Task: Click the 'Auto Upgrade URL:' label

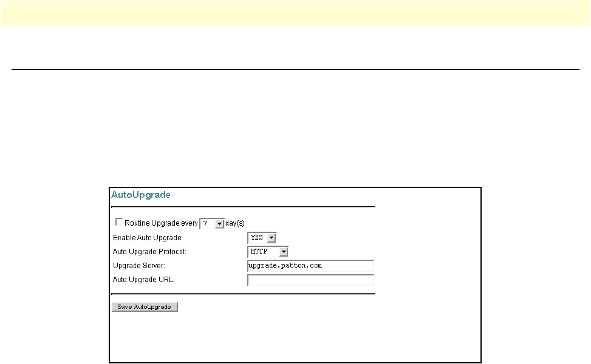Action: pos(143,279)
